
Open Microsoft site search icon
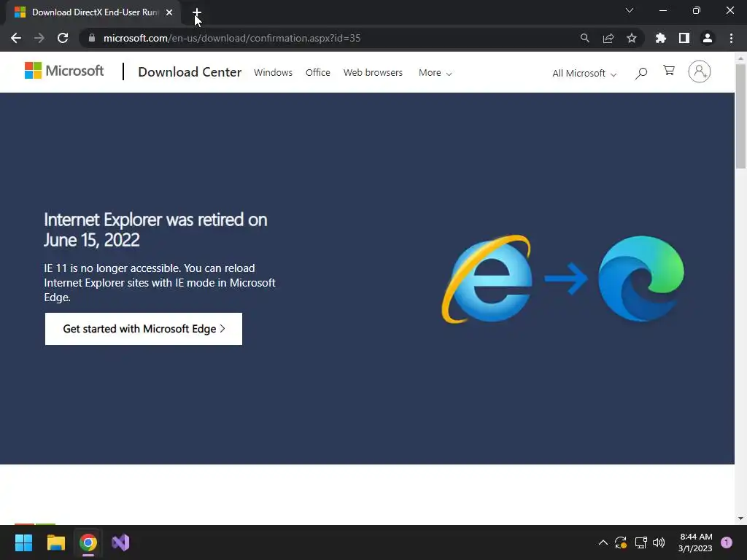[x=641, y=73]
